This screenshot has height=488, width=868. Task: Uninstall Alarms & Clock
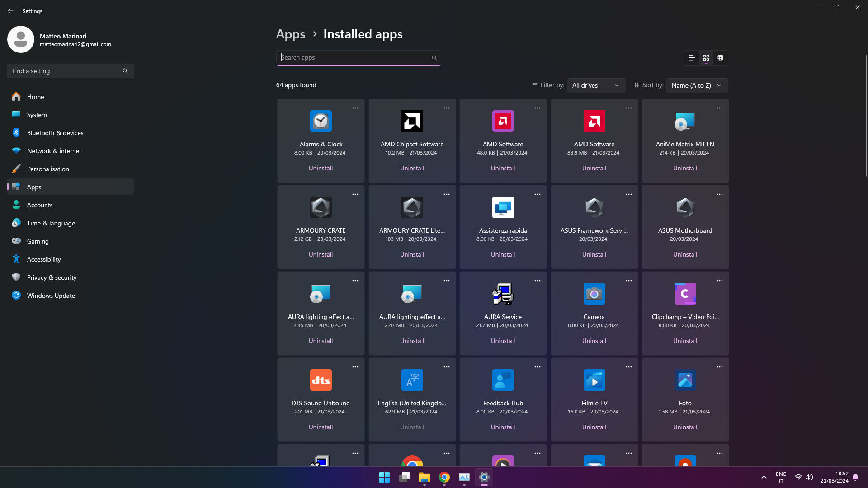tap(321, 168)
